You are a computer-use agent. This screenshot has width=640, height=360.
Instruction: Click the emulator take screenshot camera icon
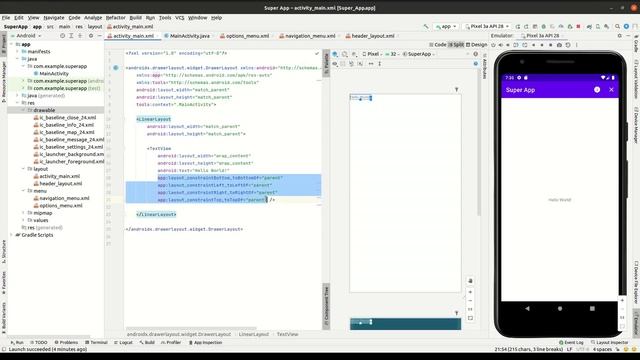coord(559,45)
